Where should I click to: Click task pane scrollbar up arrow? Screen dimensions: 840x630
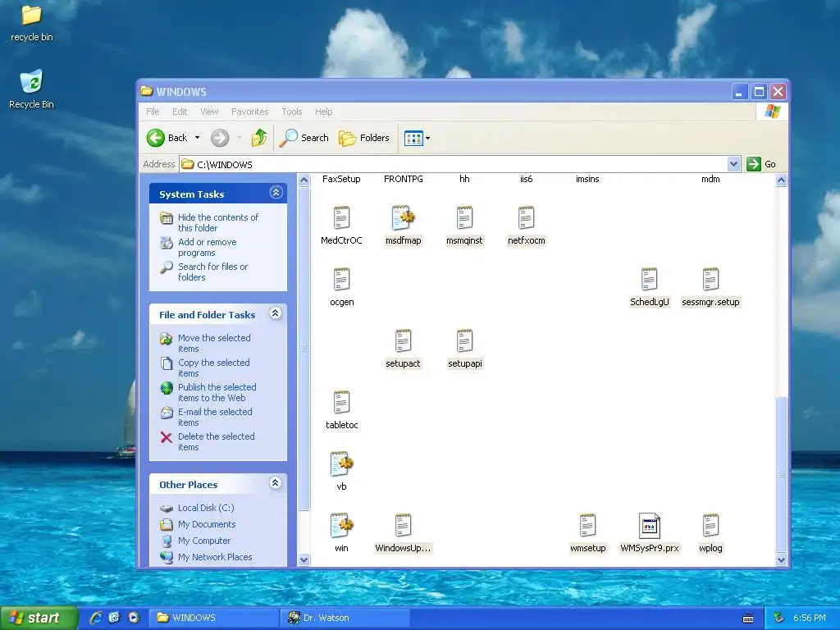click(x=304, y=180)
